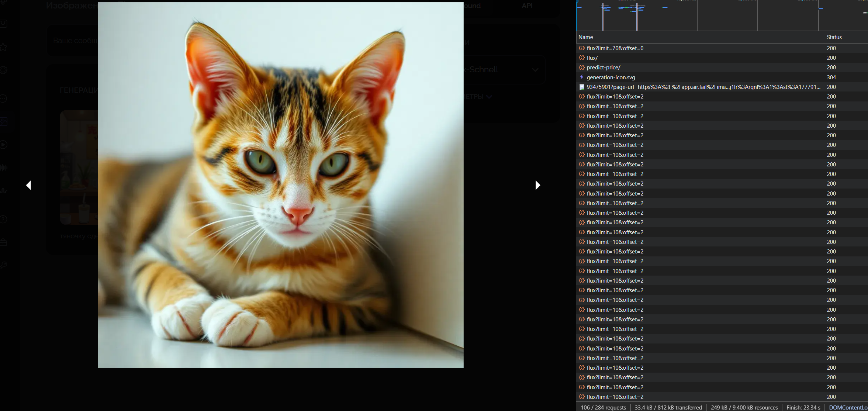Expand the parameters section chevron

(x=489, y=97)
